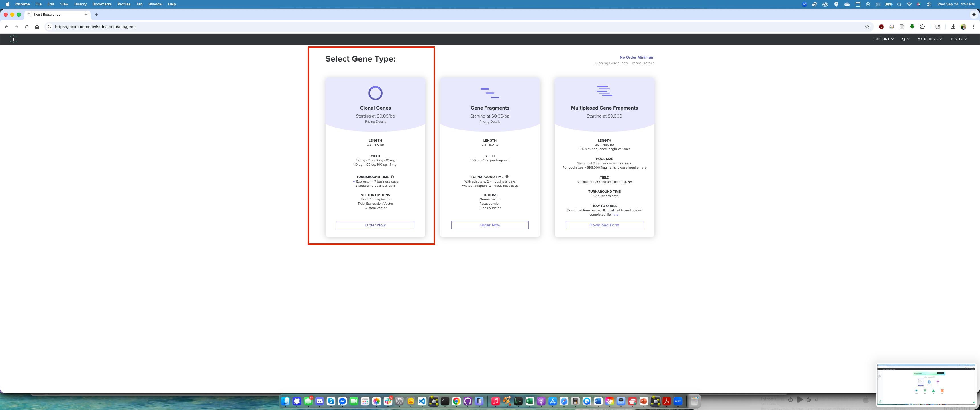This screenshot has width=980, height=410.
Task: Click info icon beside Gene Fragments Turnaround Time
Action: tap(507, 177)
